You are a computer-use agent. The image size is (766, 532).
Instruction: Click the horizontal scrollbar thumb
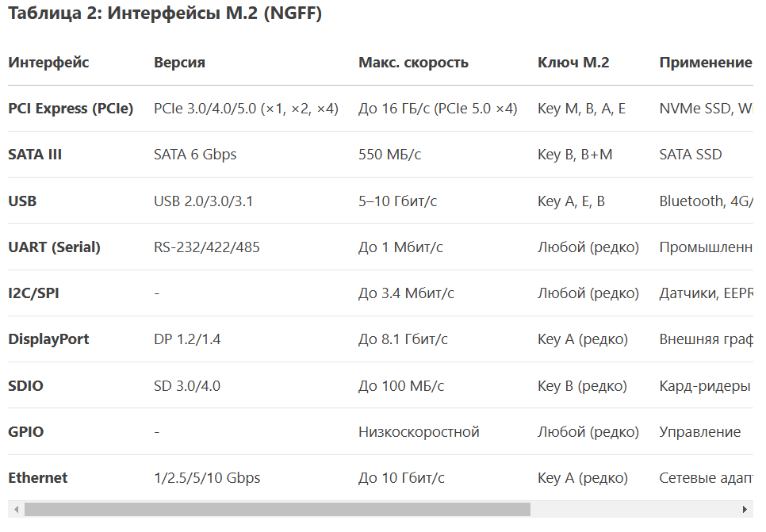point(277,509)
